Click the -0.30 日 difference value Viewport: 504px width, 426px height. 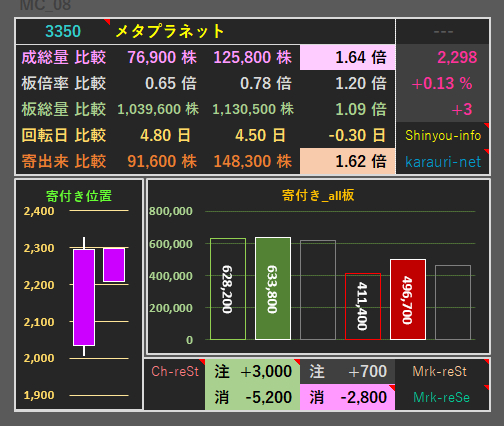[x=357, y=135]
